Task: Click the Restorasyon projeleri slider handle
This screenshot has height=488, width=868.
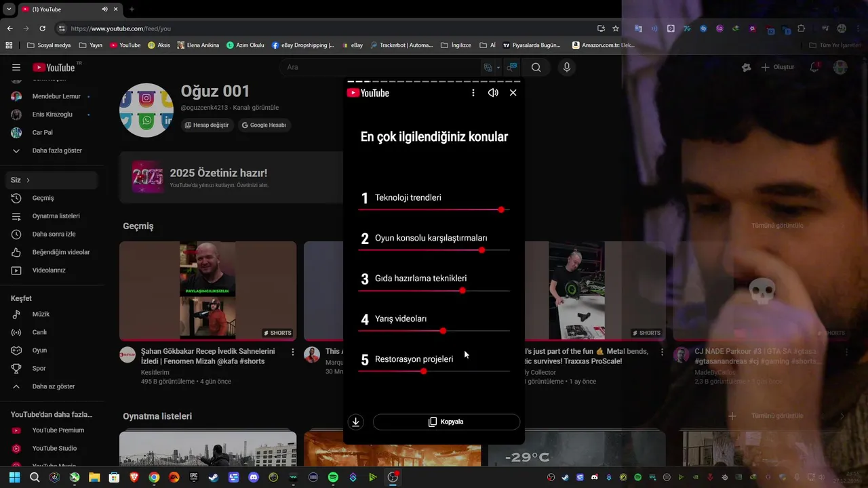Action: point(424,371)
